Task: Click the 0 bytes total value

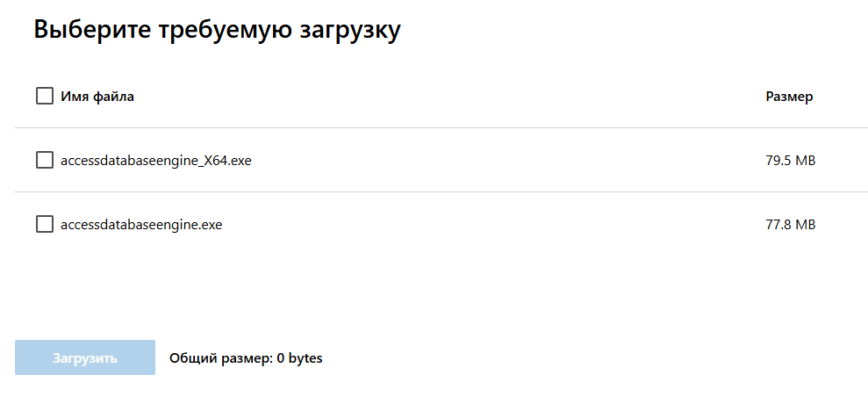Action: tap(299, 358)
